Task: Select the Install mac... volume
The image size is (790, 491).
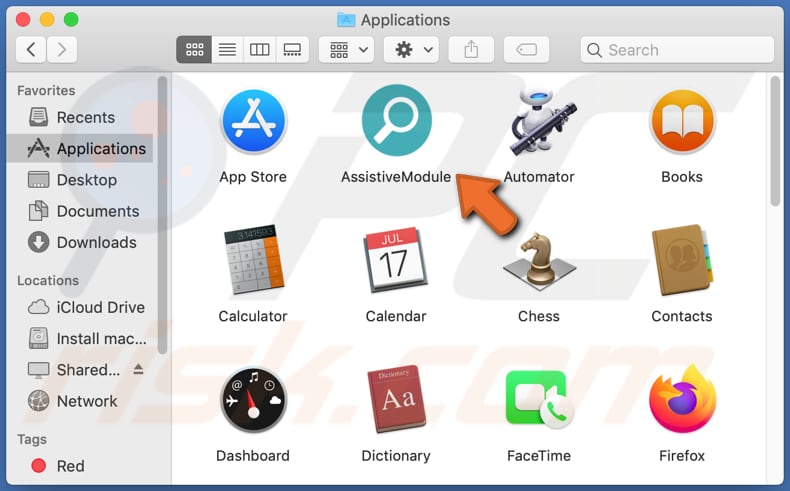Action: click(x=82, y=338)
